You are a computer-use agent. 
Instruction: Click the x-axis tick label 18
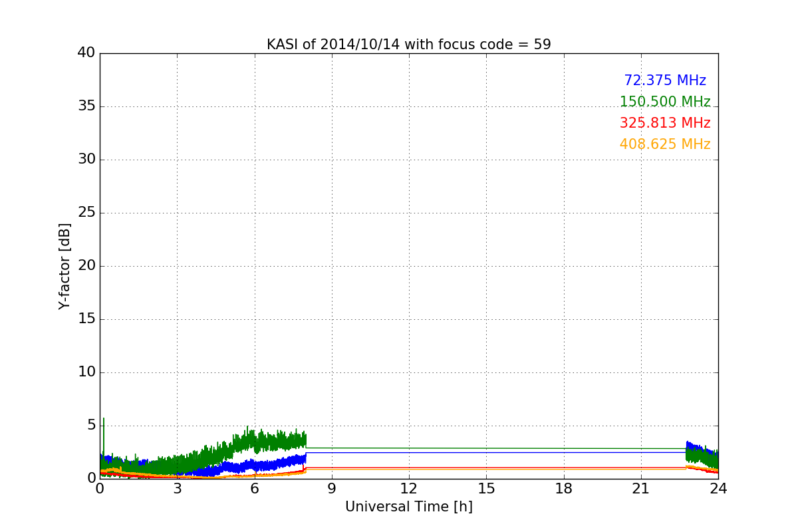tap(564, 488)
